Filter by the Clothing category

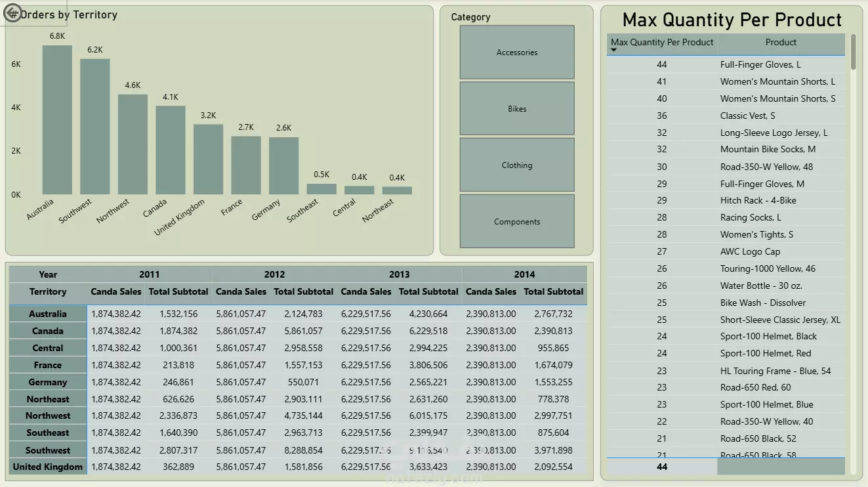(517, 165)
